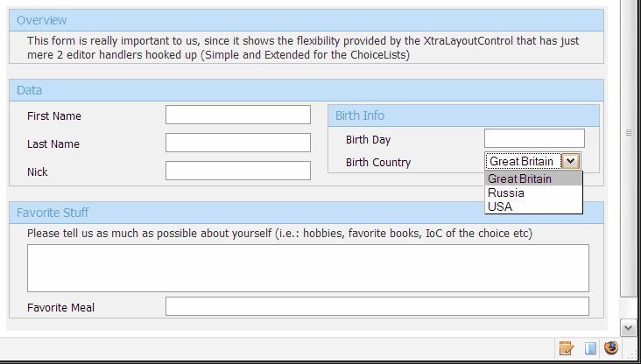
Task: Click the blue panel icon in status bar
Action: [590, 348]
